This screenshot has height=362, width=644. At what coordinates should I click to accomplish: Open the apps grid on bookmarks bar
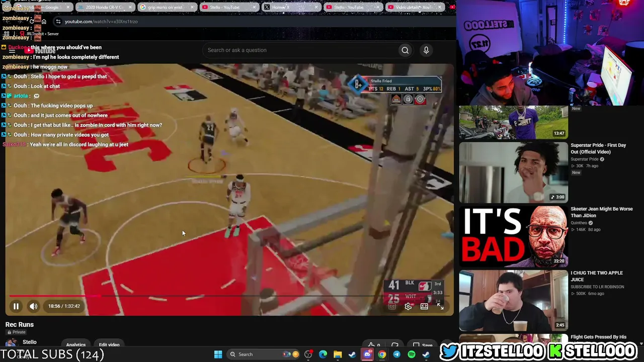[7, 34]
